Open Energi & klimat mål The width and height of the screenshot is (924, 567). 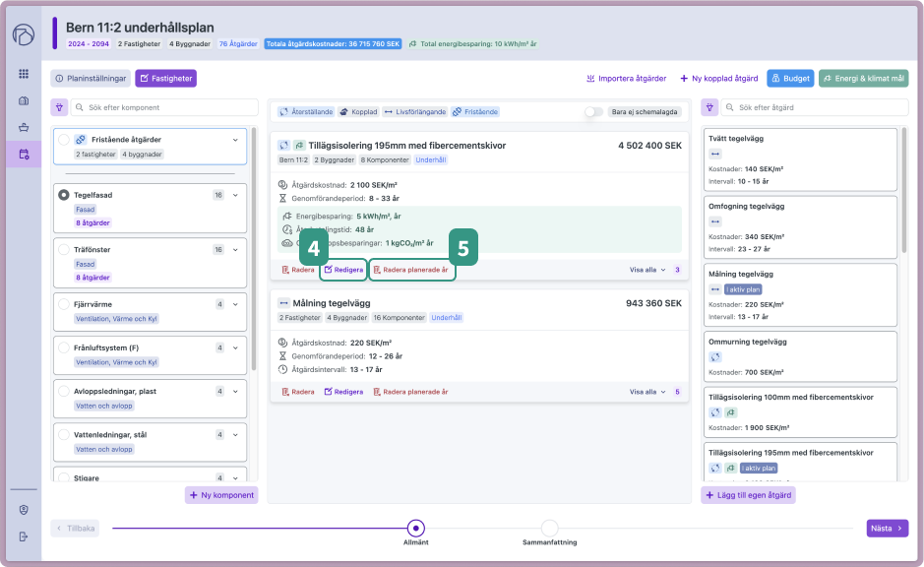[x=863, y=79]
